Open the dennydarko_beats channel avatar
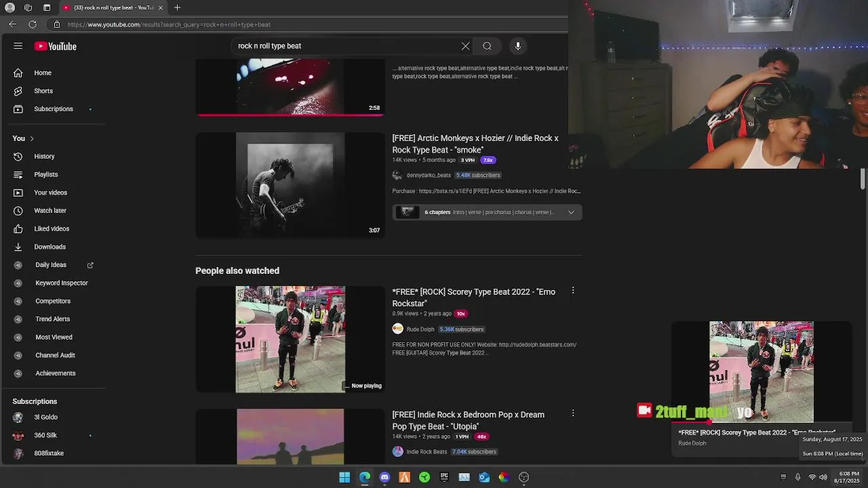Image resolution: width=868 pixels, height=488 pixels. tap(397, 176)
